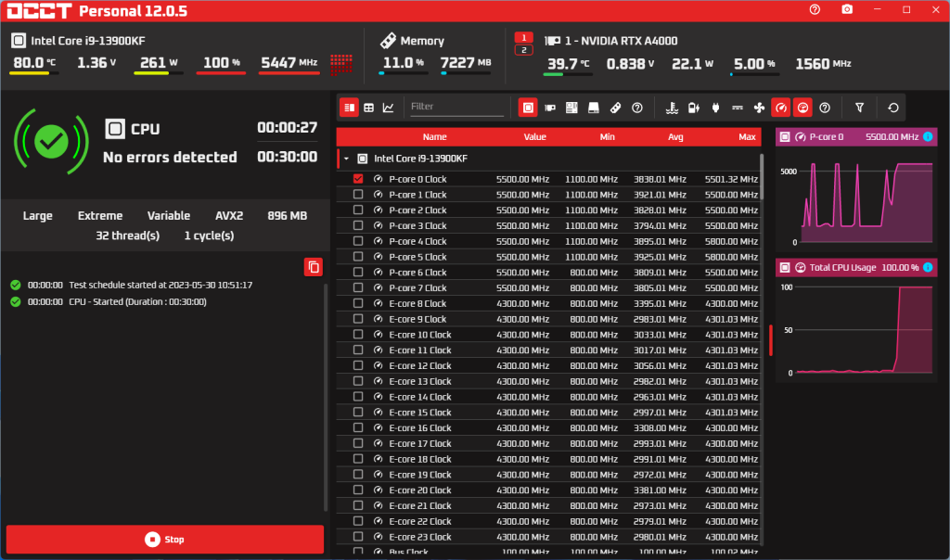Toggle the graphics card hardware filter icon
This screenshot has height=560, width=950.
[550, 108]
